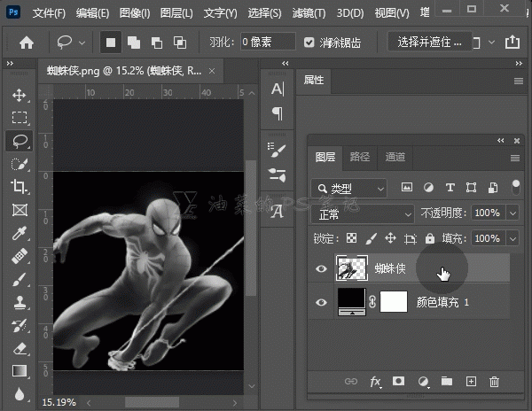Hide the 颜色填充 1 layer eye

tap(321, 302)
